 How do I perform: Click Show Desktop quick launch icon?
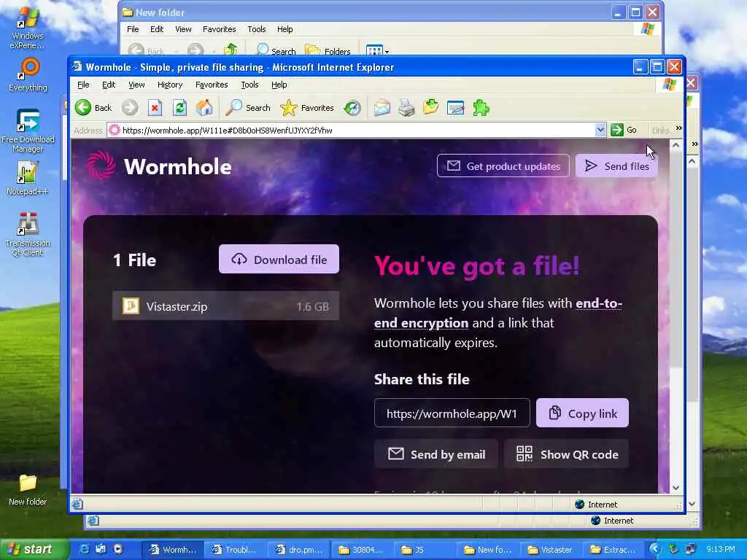click(101, 549)
